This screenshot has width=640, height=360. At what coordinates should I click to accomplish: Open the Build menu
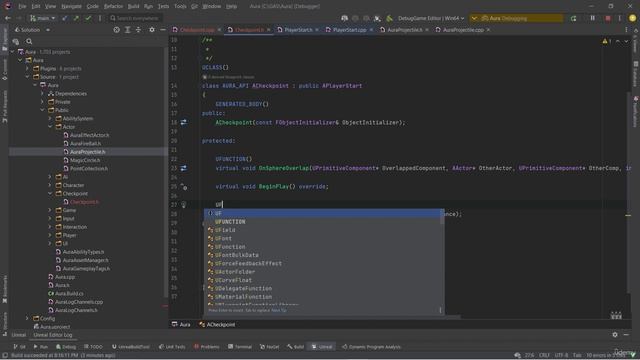(133, 7)
